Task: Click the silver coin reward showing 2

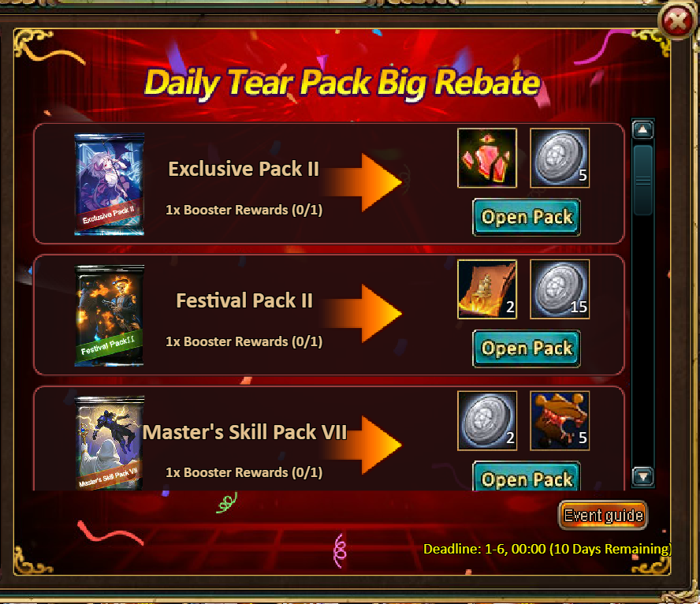Action: tap(487, 420)
